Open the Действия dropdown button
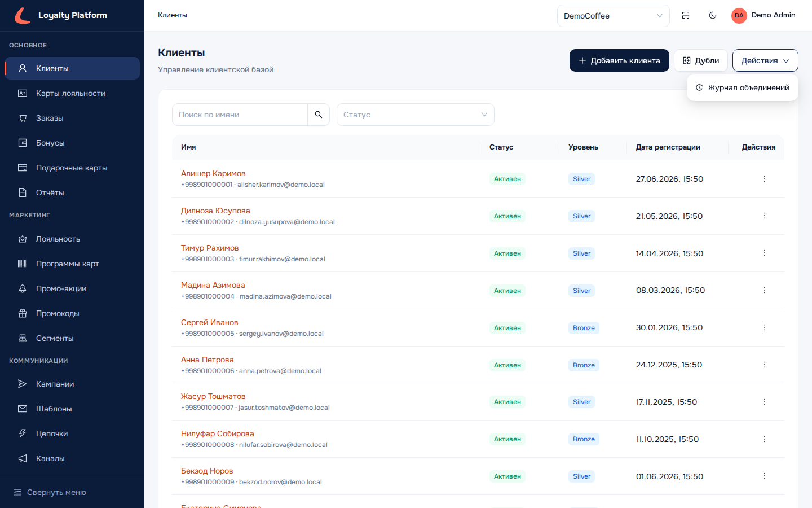 pyautogui.click(x=765, y=60)
